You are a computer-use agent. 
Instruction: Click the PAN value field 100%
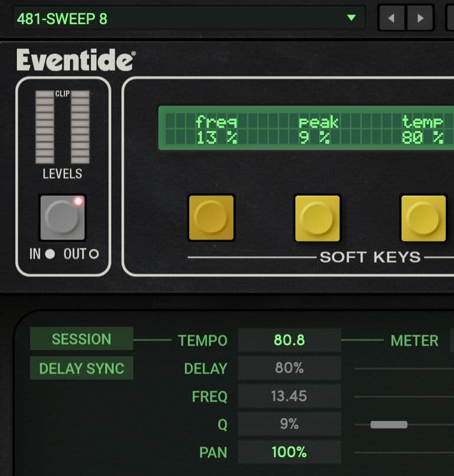click(x=289, y=452)
